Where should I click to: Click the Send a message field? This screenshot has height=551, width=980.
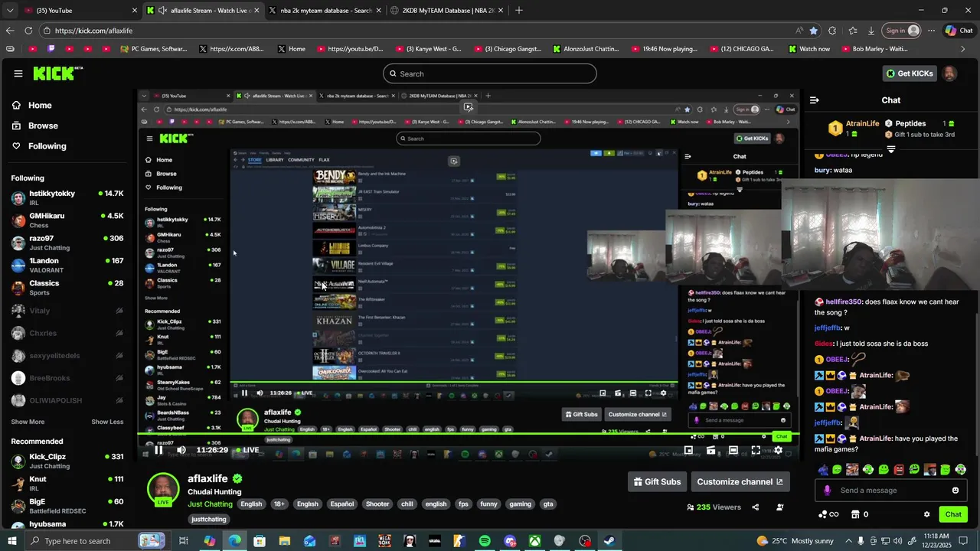(x=890, y=491)
